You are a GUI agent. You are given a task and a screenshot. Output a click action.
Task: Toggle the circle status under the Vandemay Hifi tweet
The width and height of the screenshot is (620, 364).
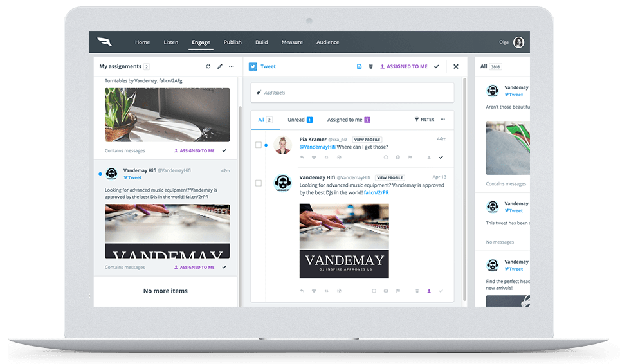pos(374,291)
